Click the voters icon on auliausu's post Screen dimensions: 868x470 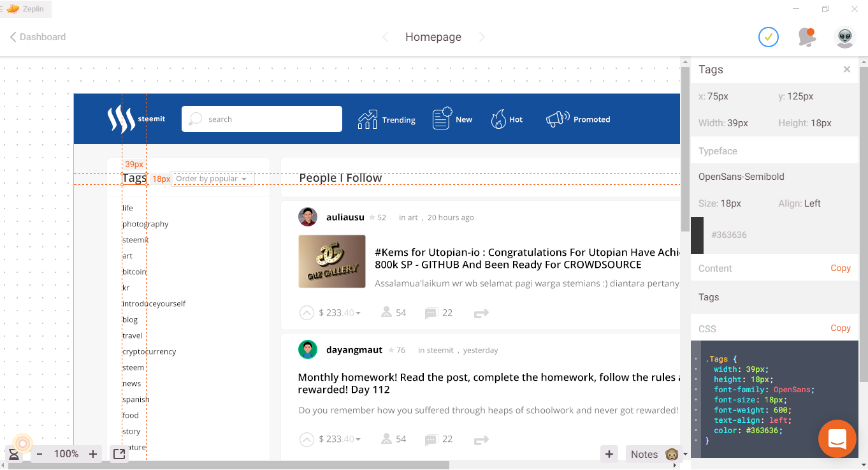tap(386, 312)
